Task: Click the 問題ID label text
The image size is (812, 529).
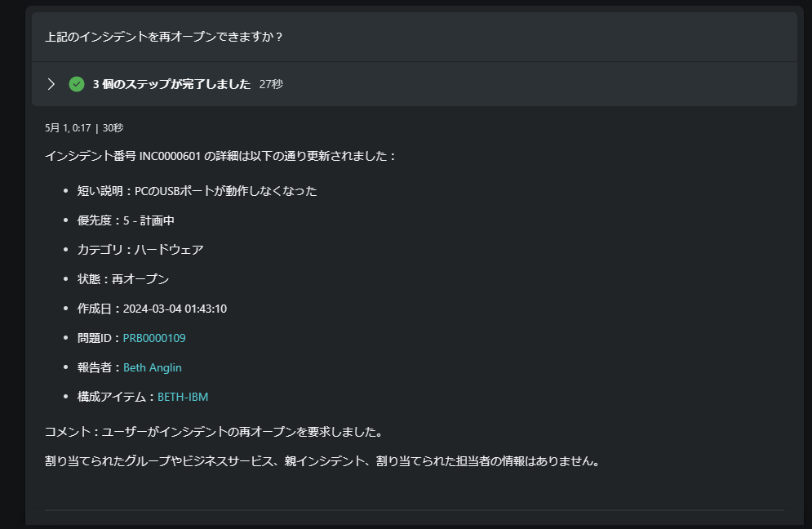Action: (97, 338)
